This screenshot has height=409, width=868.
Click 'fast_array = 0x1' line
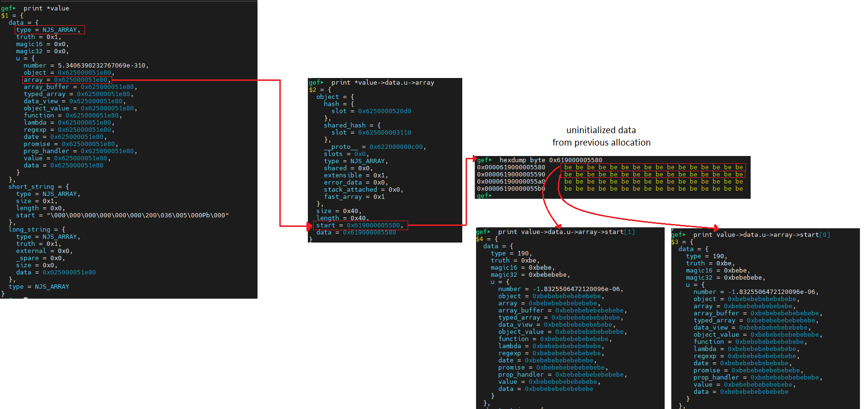coord(354,196)
